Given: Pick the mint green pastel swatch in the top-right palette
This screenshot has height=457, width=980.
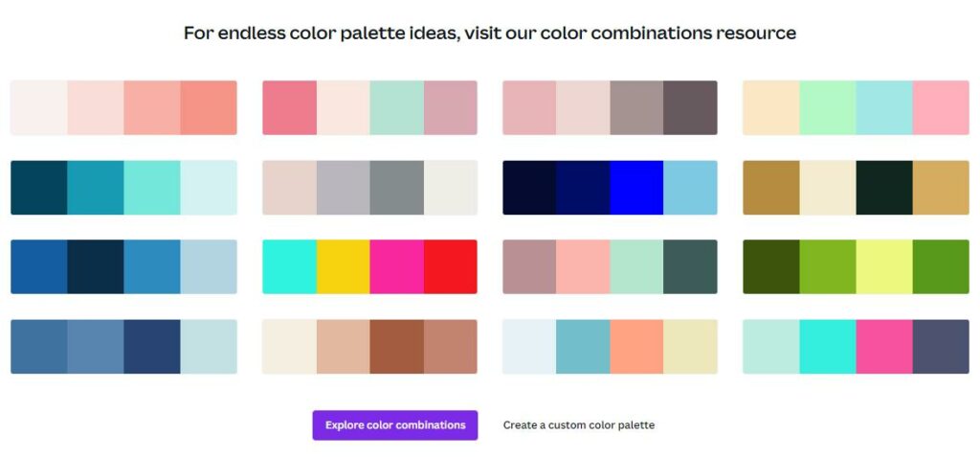Looking at the screenshot, I should [x=828, y=107].
